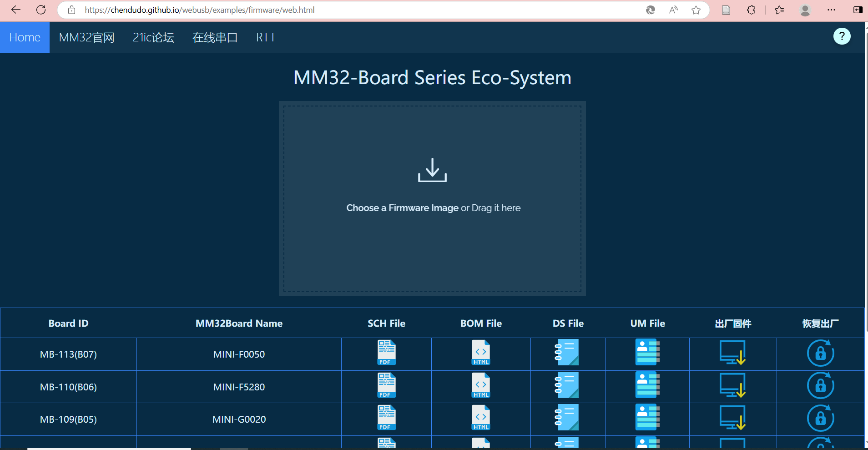This screenshot has height=450, width=868.
Task: Select the Home navigation tab
Action: (25, 37)
